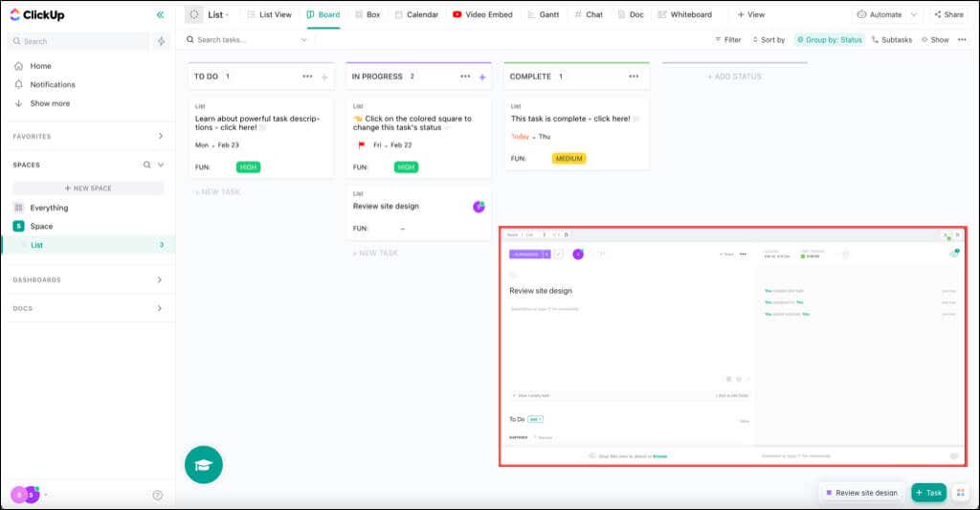Screen dimensions: 980x510
Task: Toggle the Subtasks display option
Action: pyautogui.click(x=891, y=40)
